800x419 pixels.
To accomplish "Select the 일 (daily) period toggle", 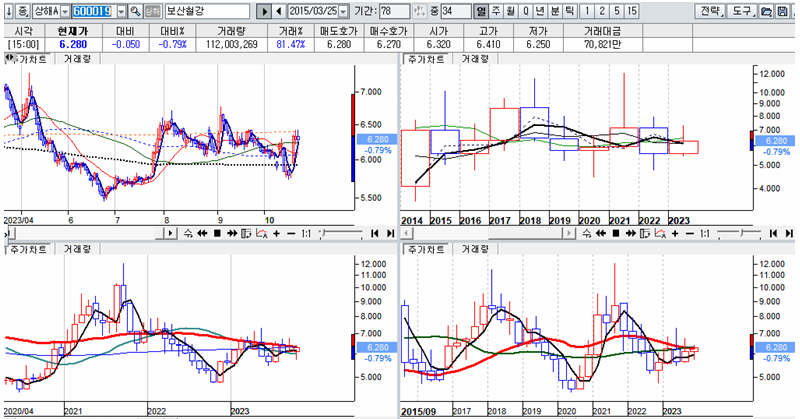I will pyautogui.click(x=480, y=11).
